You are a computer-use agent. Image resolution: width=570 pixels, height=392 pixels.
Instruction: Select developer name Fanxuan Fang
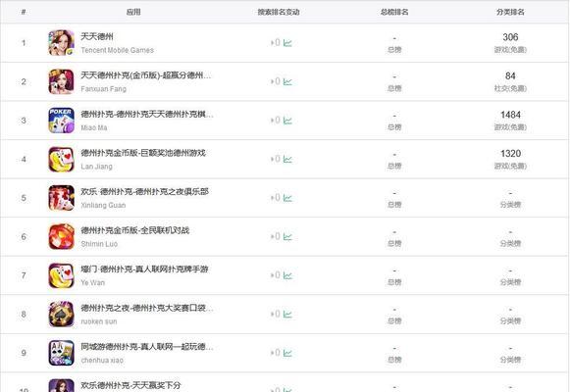point(103,89)
